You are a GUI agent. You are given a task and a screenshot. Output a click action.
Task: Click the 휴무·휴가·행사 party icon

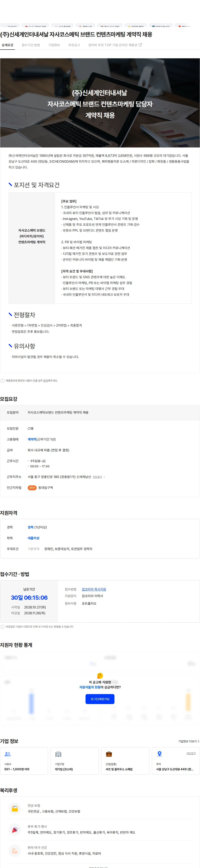(x=15, y=830)
